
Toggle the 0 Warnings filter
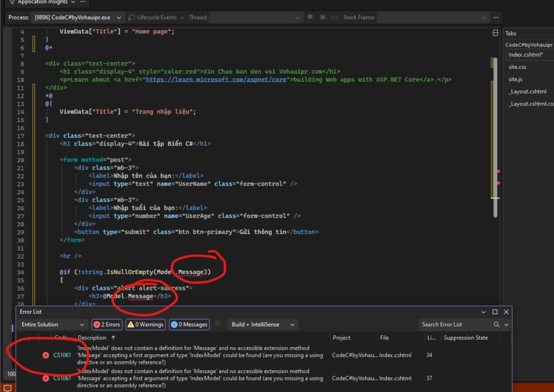click(146, 324)
